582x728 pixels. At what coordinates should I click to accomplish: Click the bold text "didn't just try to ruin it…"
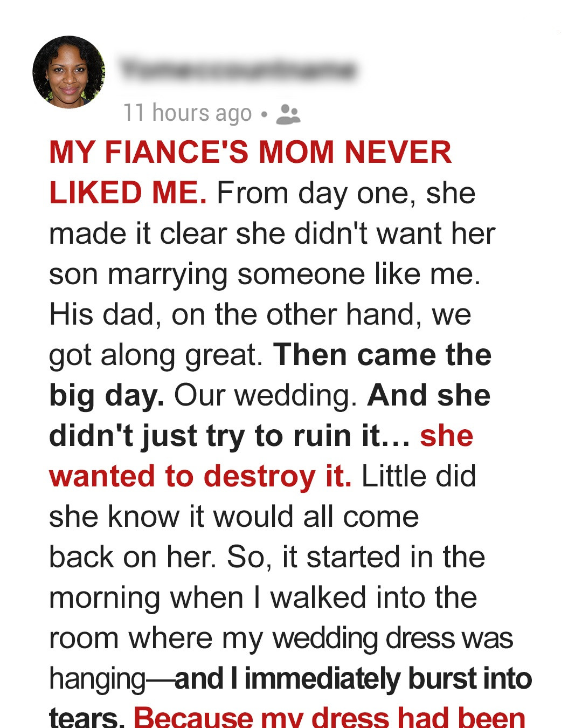click(230, 436)
